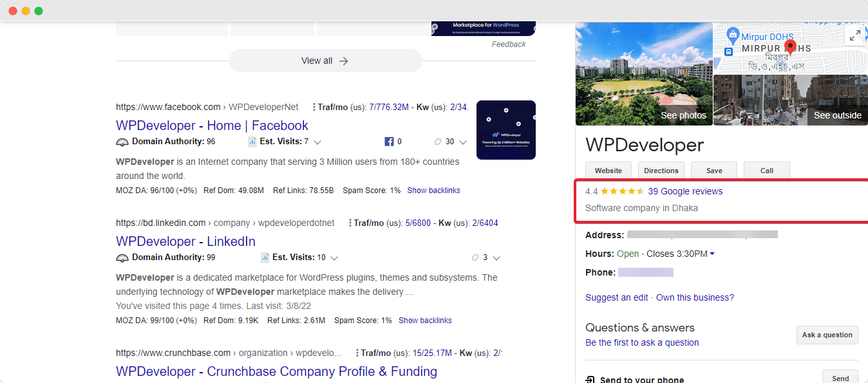868x383 pixels.
Task: Open WPDeveloper - Home | Facebook result
Action: 212,126
